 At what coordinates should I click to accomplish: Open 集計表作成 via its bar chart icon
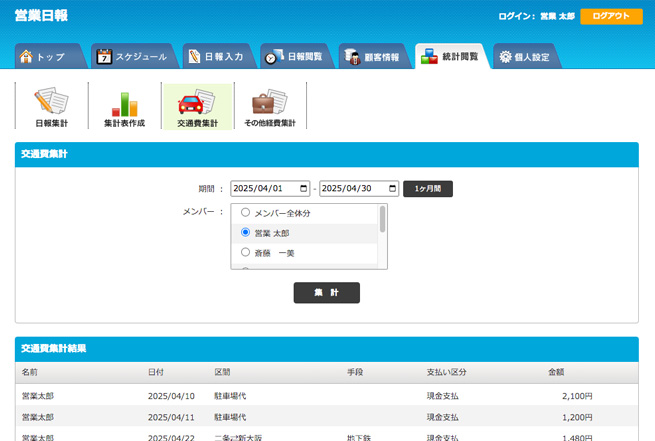pos(124,104)
